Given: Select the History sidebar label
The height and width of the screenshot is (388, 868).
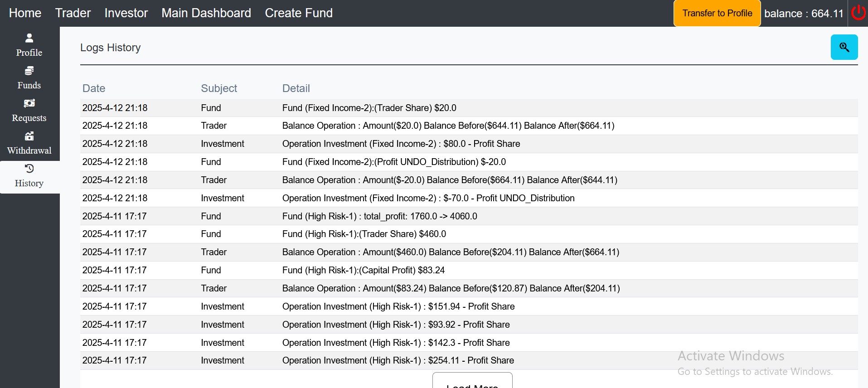Looking at the screenshot, I should (x=29, y=183).
